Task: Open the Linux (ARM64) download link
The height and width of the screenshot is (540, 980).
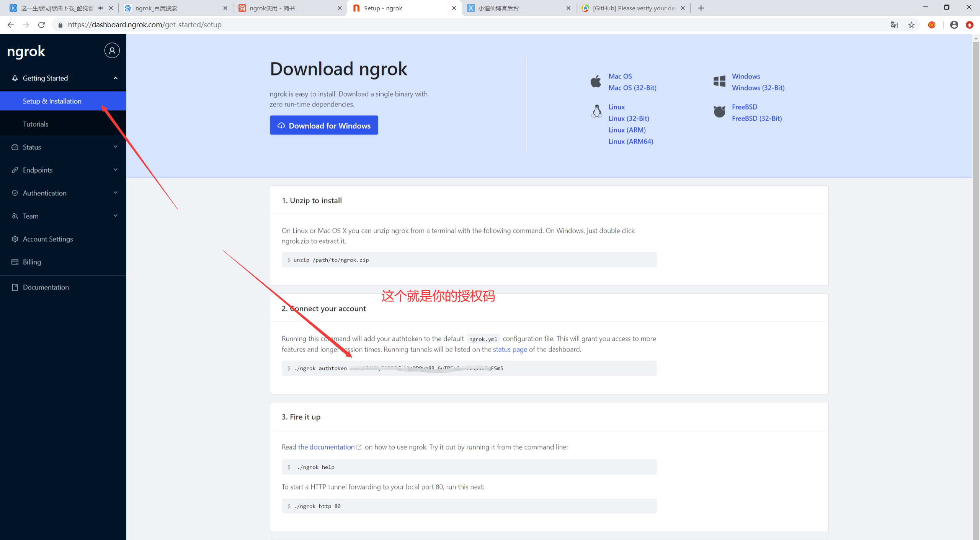Action: point(630,141)
